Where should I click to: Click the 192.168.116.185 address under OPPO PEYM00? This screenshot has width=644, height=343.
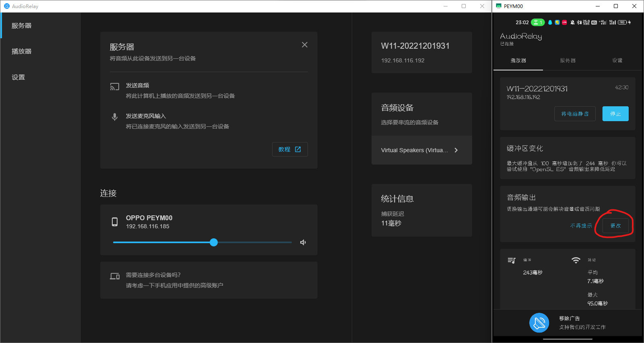[148, 226]
